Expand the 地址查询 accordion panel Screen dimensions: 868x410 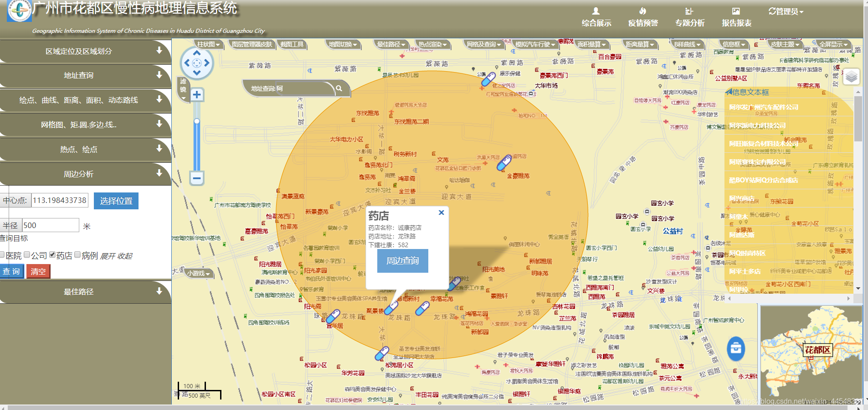coord(86,75)
